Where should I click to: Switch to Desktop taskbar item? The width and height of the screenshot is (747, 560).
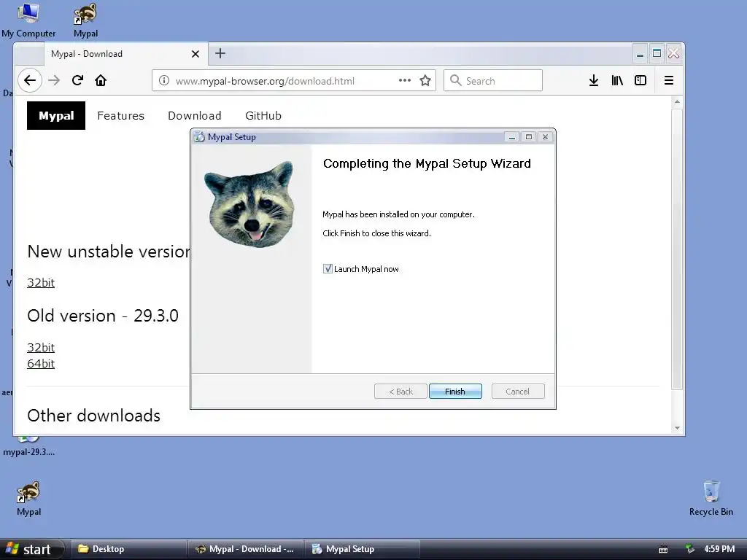coord(128,549)
